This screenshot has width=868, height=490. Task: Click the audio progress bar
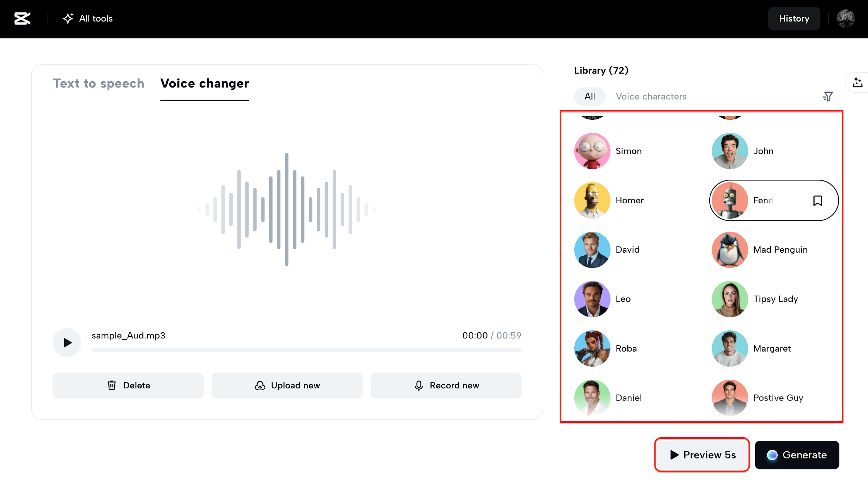click(x=306, y=350)
